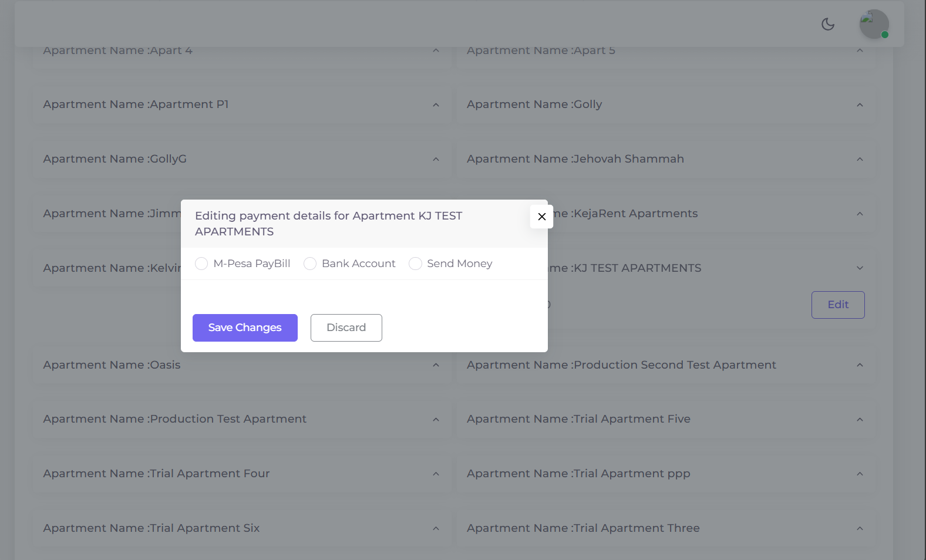Expand the Golly apartment chevron

tap(860, 105)
